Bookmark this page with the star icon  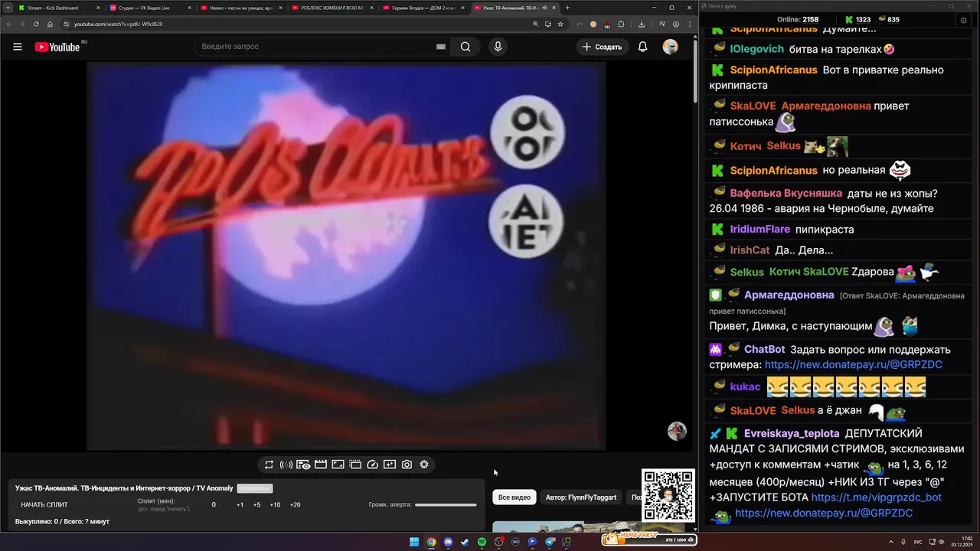560,24
